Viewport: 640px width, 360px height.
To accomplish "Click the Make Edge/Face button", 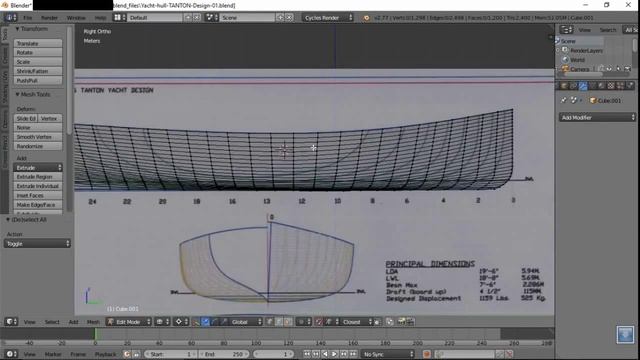I will click(x=38, y=205).
